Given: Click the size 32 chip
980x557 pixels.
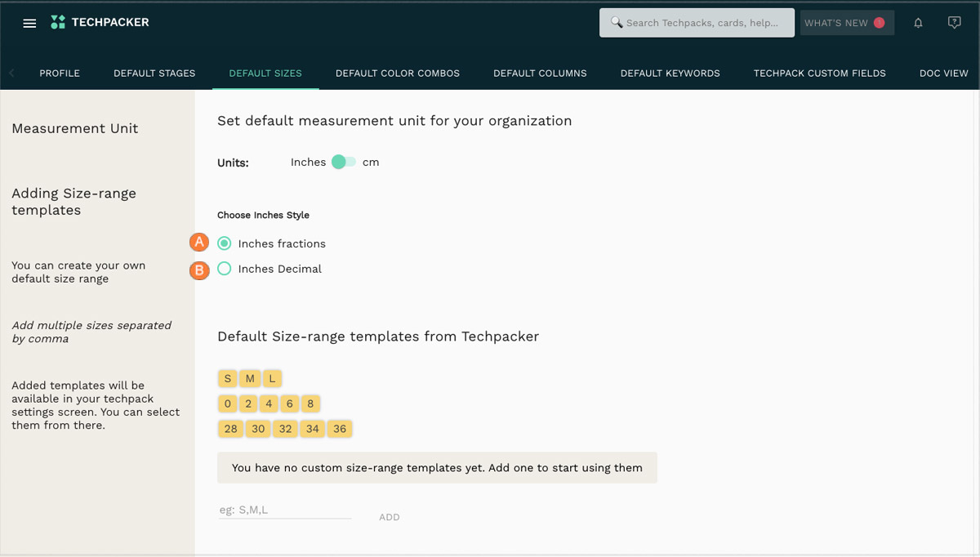Looking at the screenshot, I should pyautogui.click(x=285, y=429).
